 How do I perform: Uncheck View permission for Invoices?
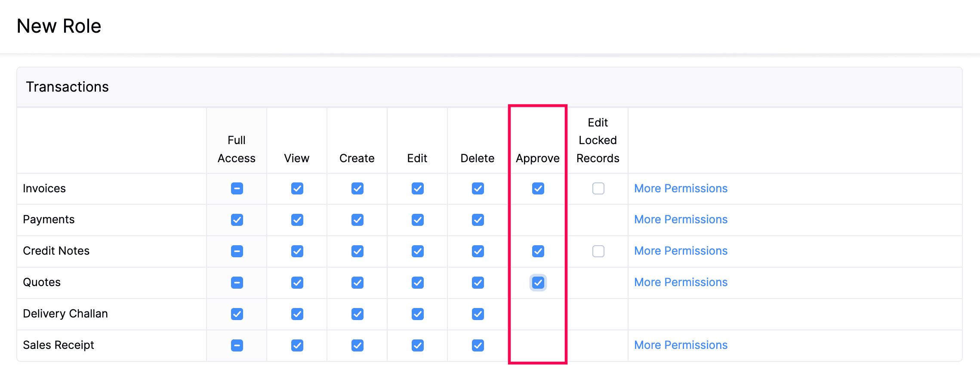[297, 188]
